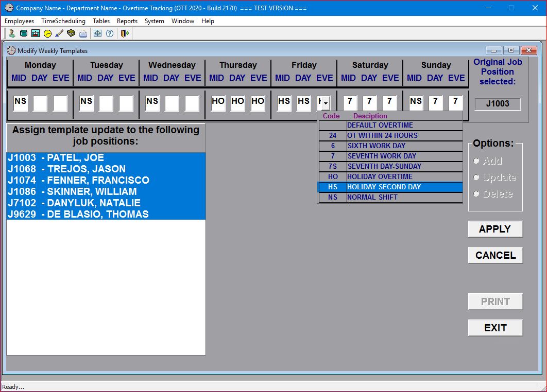The width and height of the screenshot is (547, 392).
Task: Open the Monday MID shift code box
Action: coord(20,103)
